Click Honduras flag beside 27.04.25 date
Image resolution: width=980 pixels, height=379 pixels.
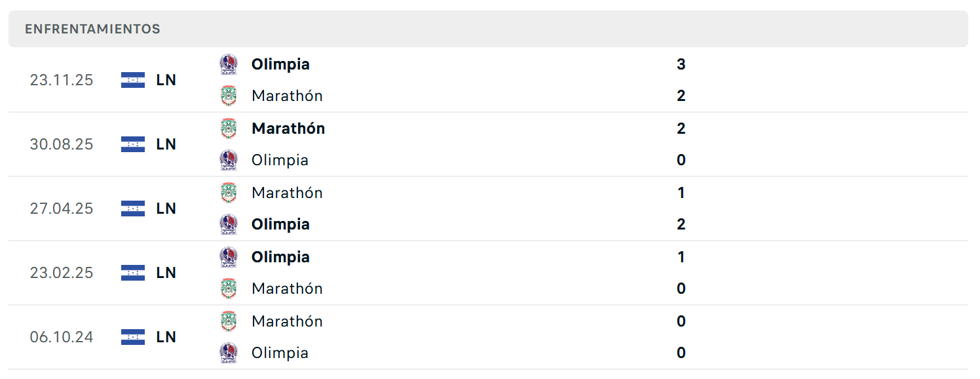[x=133, y=209]
